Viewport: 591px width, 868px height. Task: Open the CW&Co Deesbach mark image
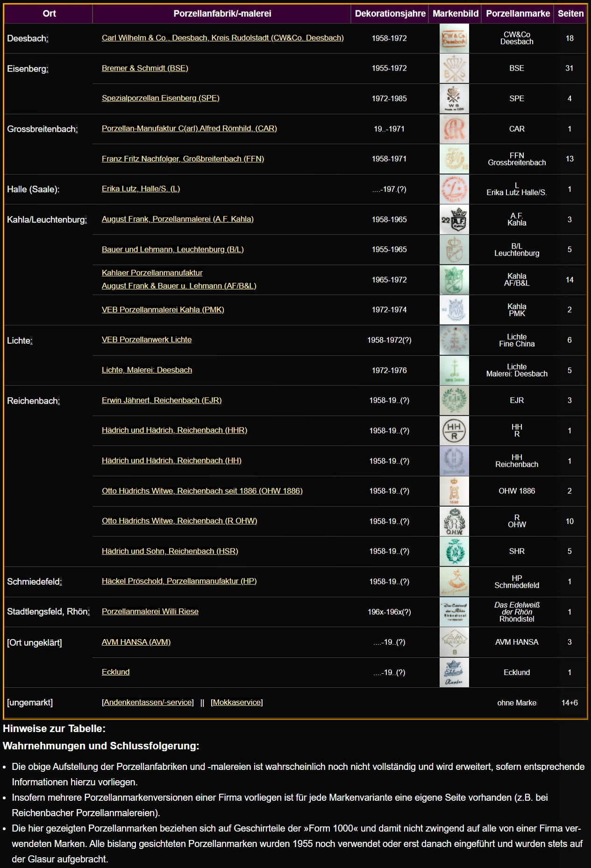454,38
